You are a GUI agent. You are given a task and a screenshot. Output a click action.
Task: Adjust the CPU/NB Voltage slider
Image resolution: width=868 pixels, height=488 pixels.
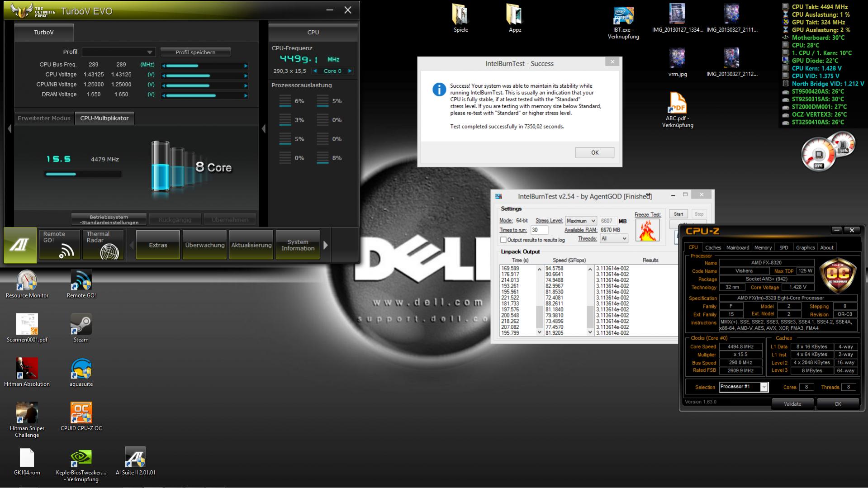pos(205,85)
